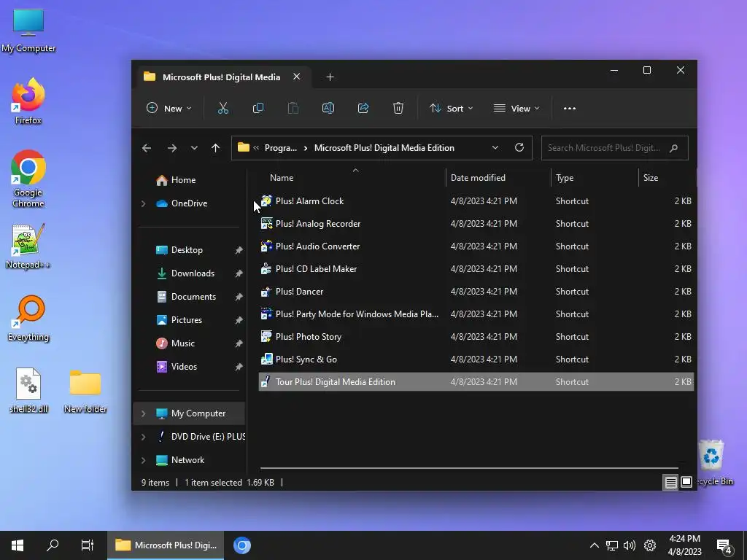Open volume control in system tray

(630, 545)
